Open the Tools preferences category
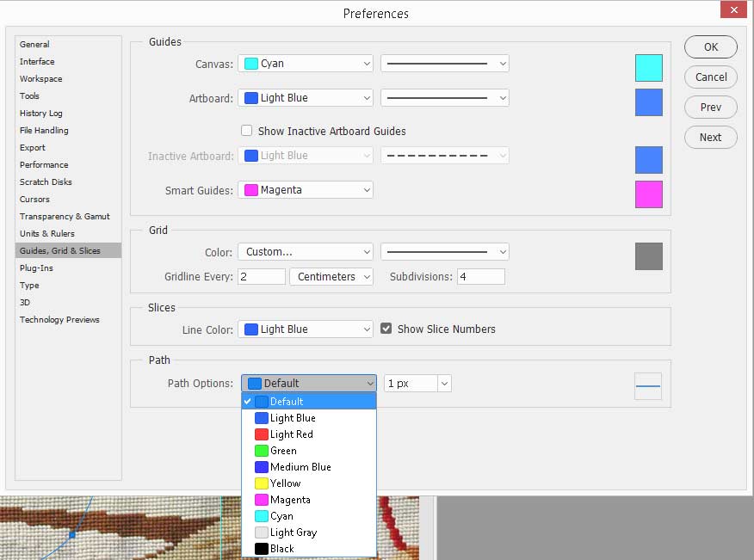754x560 pixels. point(29,96)
